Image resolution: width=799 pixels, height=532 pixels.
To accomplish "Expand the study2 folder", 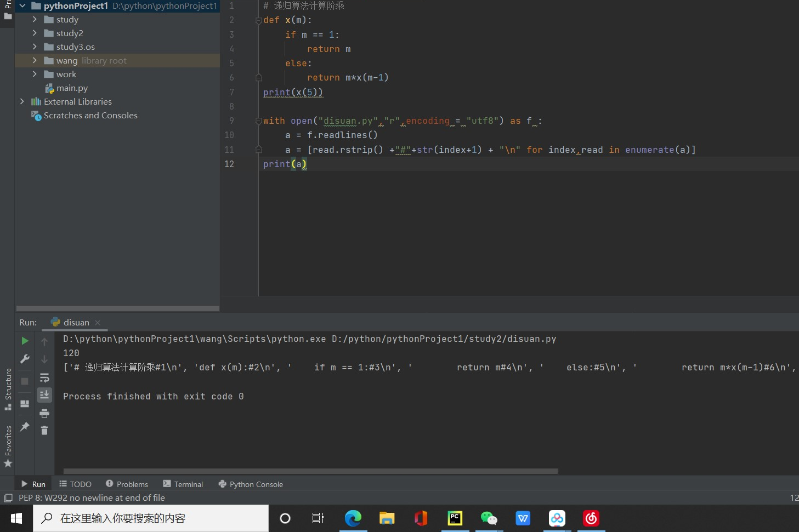I will pyautogui.click(x=35, y=33).
